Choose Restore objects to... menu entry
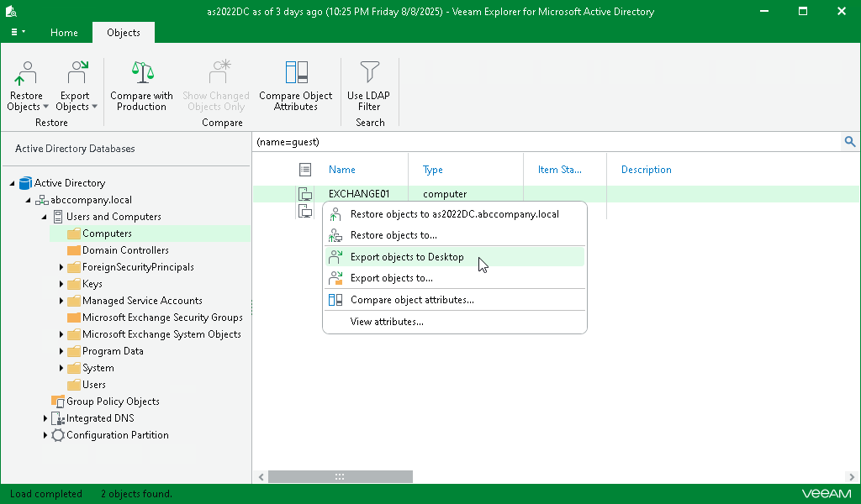This screenshot has width=861, height=504. (455, 235)
